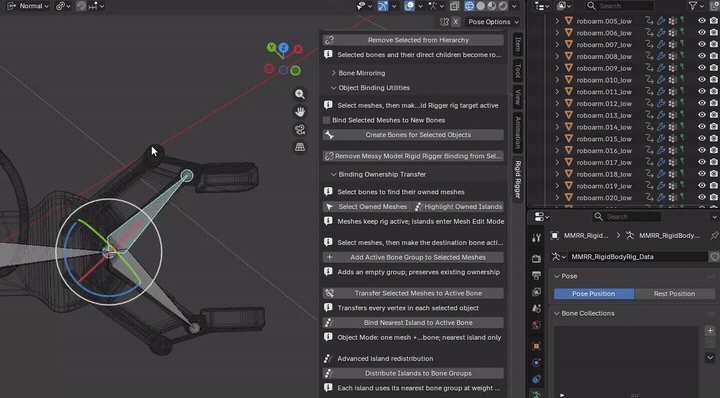Open the Scene properties tab icon

click(x=536, y=308)
